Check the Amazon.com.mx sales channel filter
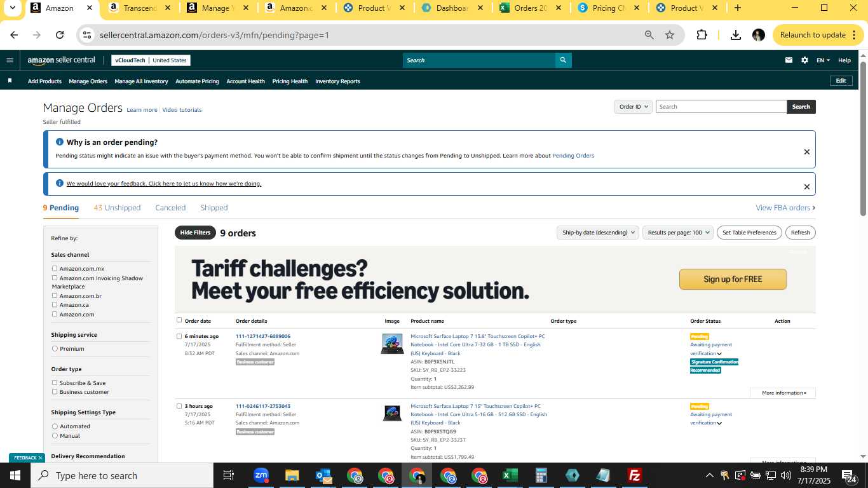Viewport: 868px width, 488px height. tap(55, 269)
